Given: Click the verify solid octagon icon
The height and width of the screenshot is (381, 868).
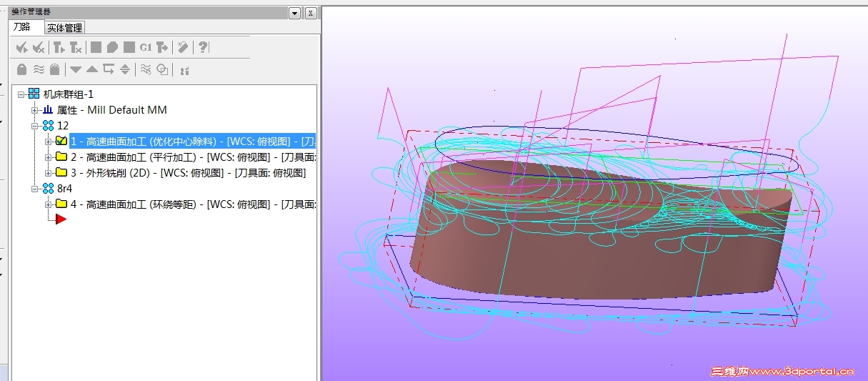Looking at the screenshot, I should point(112,47).
